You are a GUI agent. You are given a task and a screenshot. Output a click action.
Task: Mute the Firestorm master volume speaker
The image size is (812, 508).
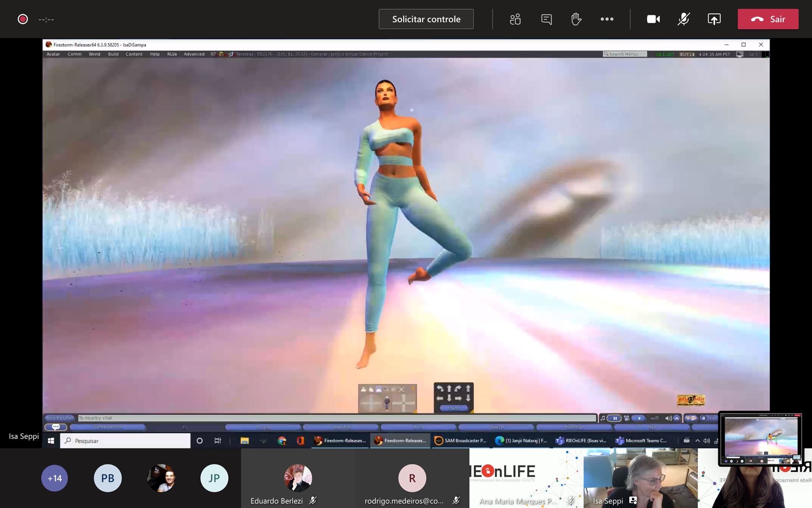668,418
